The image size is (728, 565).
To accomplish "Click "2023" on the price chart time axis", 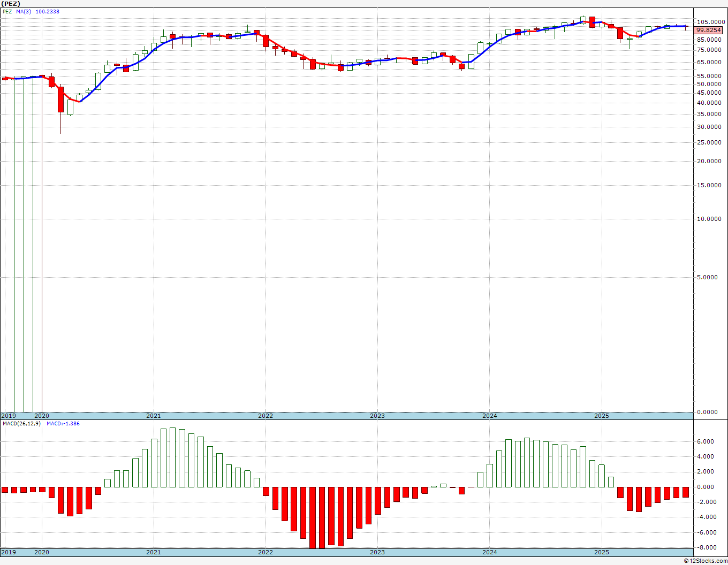I will (x=377, y=416).
